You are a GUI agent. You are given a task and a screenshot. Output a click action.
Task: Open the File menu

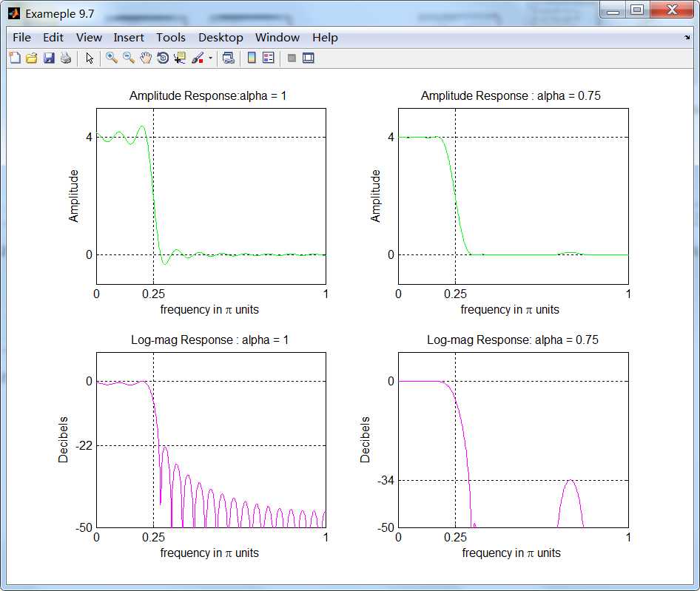tap(22, 38)
